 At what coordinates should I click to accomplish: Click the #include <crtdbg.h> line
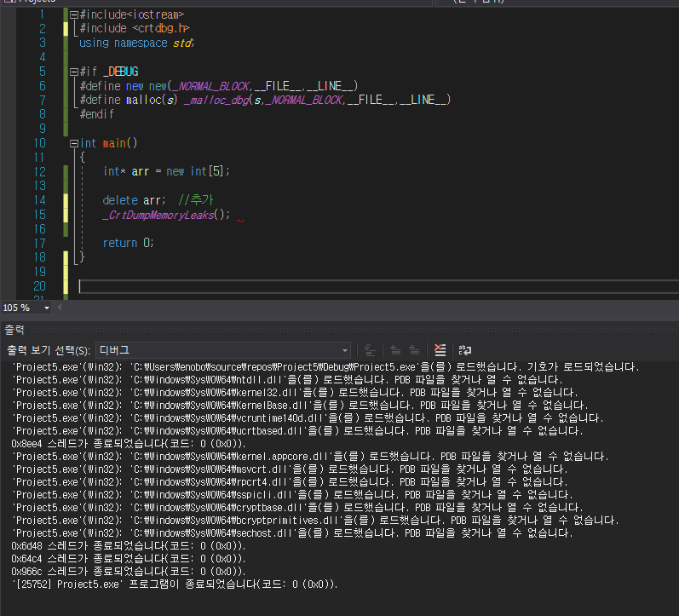coord(135,29)
